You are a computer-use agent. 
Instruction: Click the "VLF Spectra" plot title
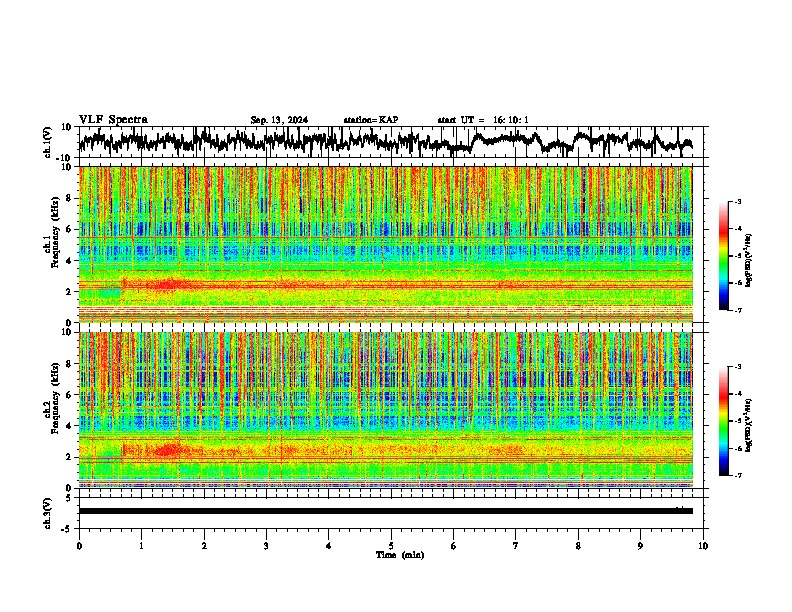tap(113, 120)
